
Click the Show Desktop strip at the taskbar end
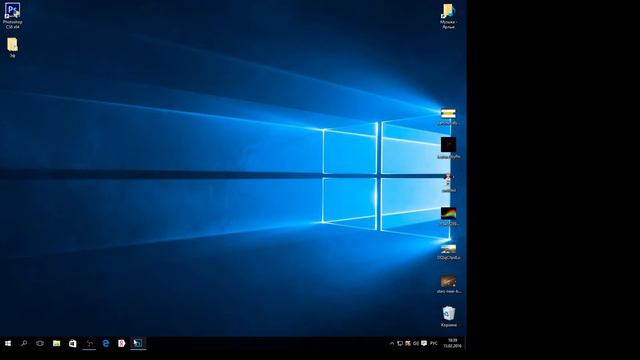465,343
